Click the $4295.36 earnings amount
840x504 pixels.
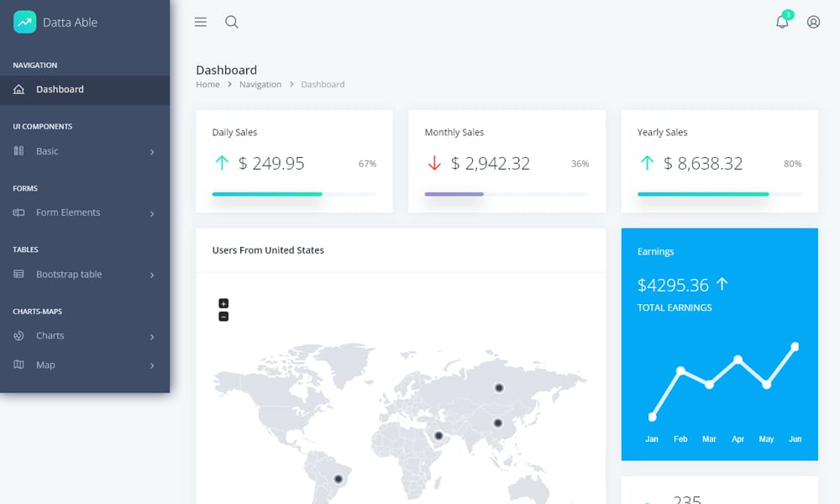click(x=673, y=285)
